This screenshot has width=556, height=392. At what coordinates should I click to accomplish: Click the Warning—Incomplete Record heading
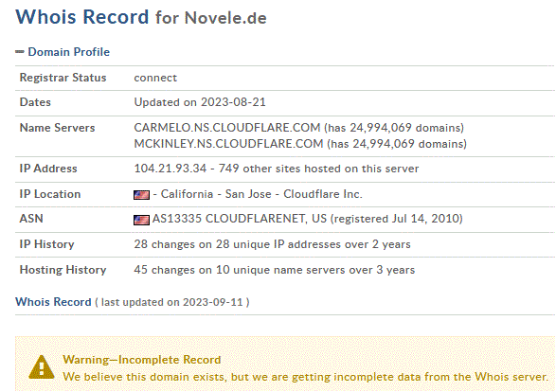[142, 360]
